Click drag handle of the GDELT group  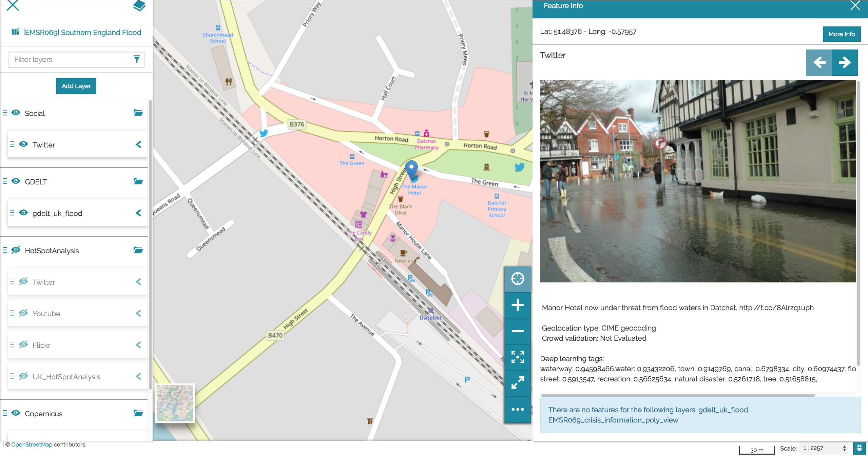(5, 181)
